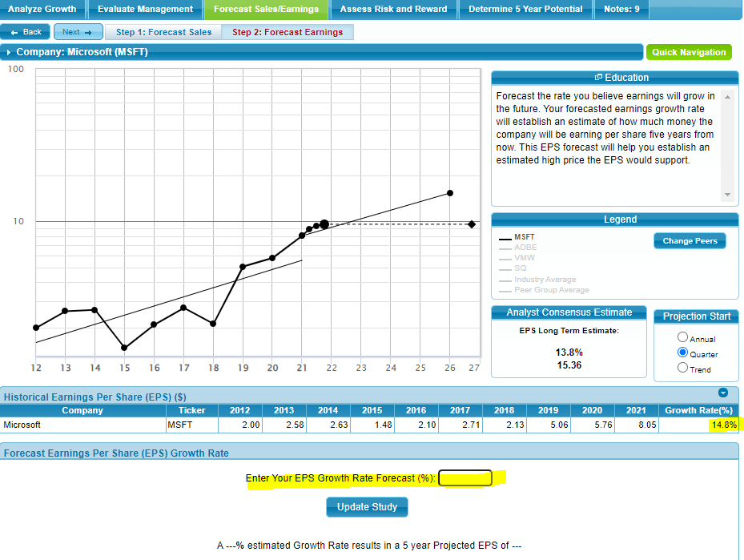The width and height of the screenshot is (744, 560).
Task: Select Quarter projection start
Action: [682, 353]
